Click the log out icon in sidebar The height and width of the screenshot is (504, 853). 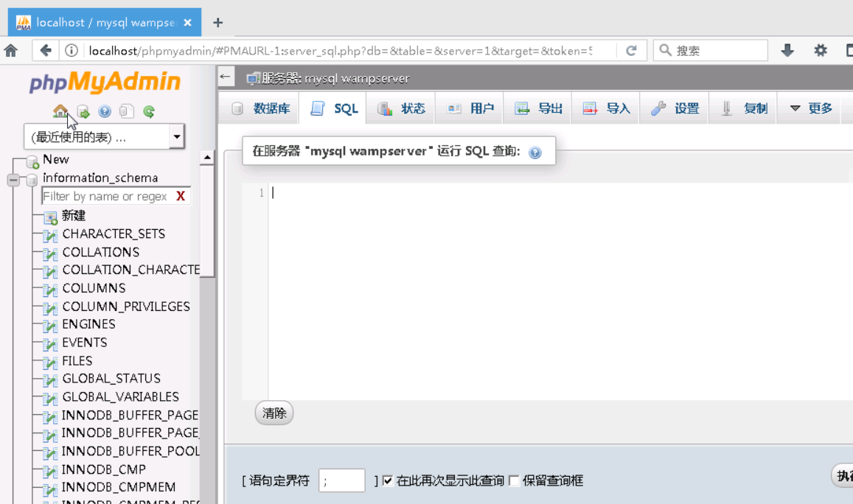tap(83, 111)
